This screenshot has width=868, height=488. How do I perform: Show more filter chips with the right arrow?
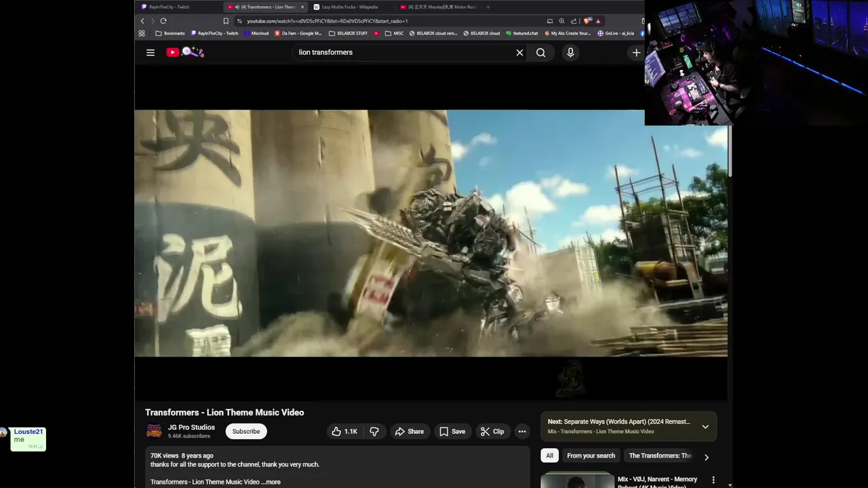coord(706,457)
